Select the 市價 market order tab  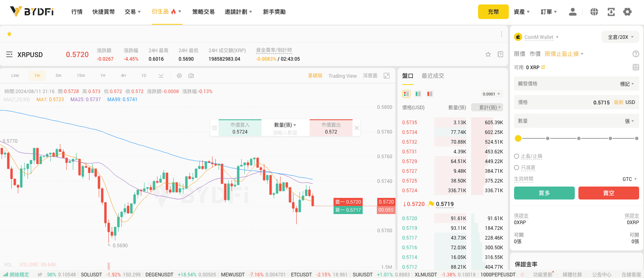(x=535, y=54)
